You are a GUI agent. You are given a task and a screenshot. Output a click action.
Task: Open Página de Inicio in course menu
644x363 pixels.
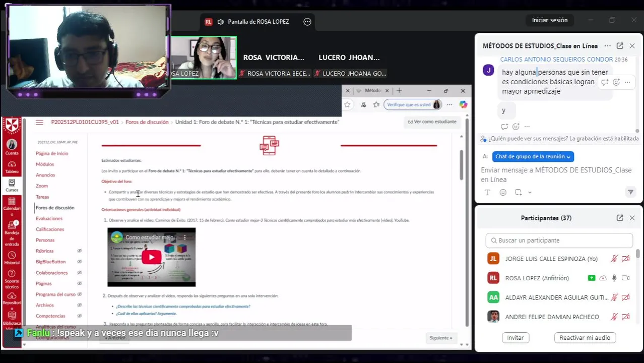pos(52,153)
